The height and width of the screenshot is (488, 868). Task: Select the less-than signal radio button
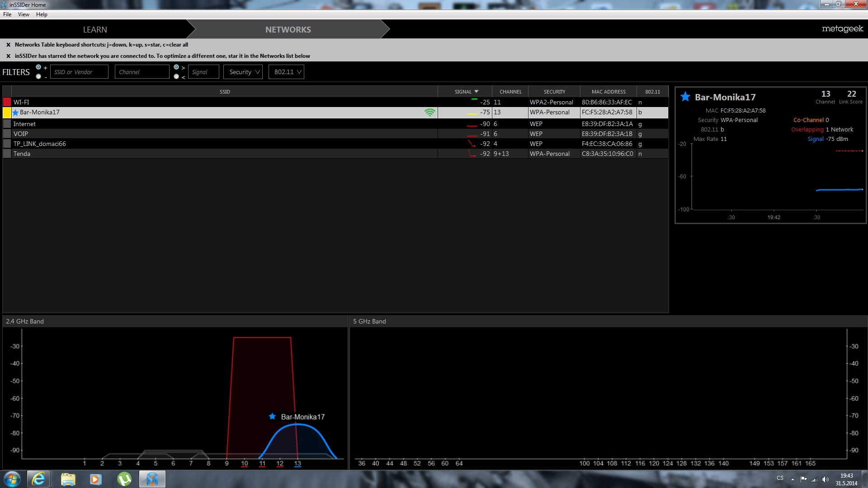pyautogui.click(x=176, y=77)
